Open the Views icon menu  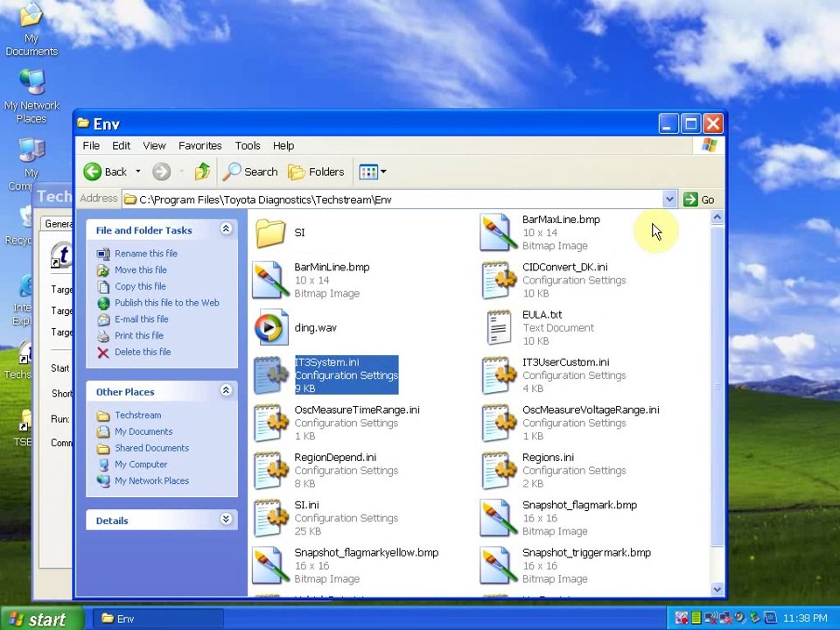pyautogui.click(x=374, y=172)
